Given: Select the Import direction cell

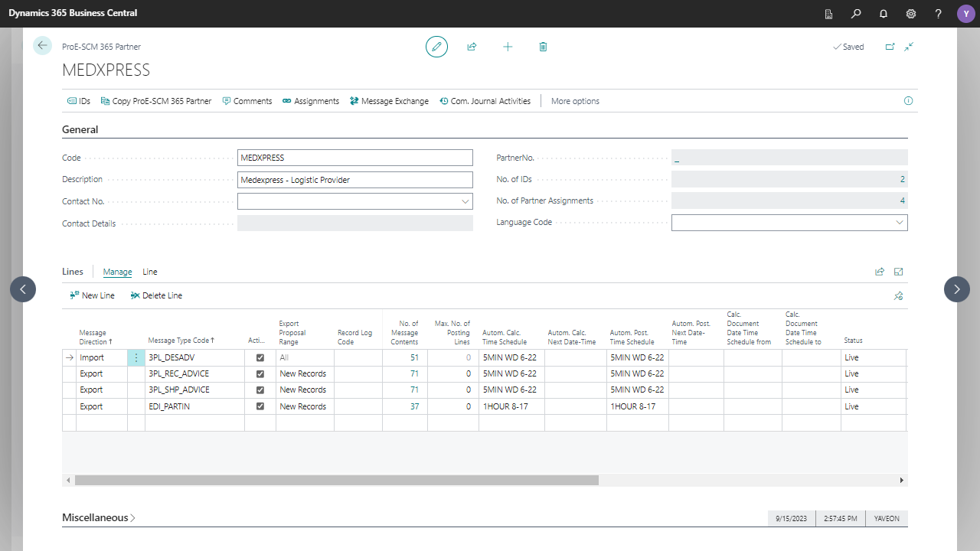Looking at the screenshot, I should click(x=102, y=357).
